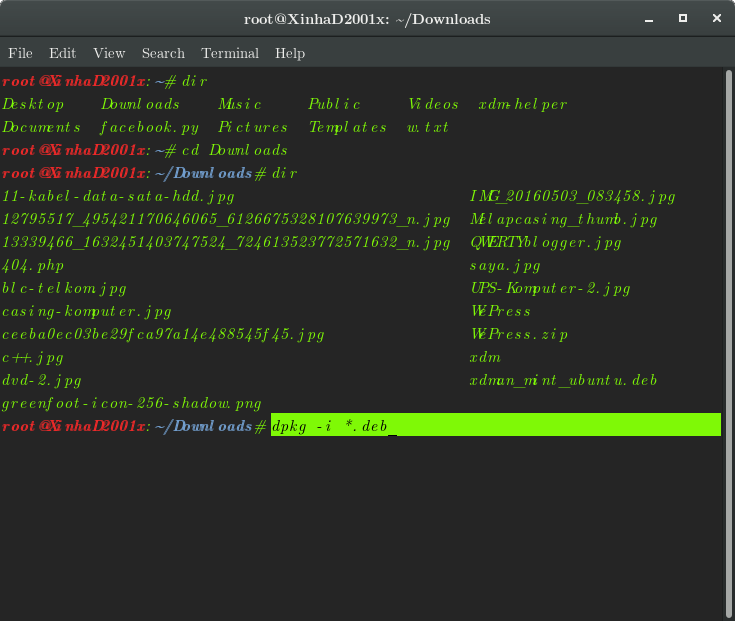
Task: Click the Melapcasing_thumb.jpg file name
Action: 563,219
